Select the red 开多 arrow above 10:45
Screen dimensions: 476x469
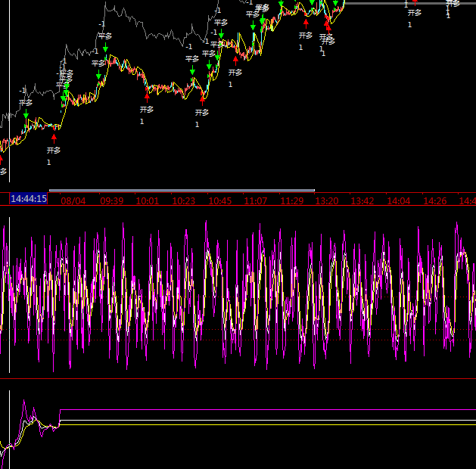click(x=235, y=60)
